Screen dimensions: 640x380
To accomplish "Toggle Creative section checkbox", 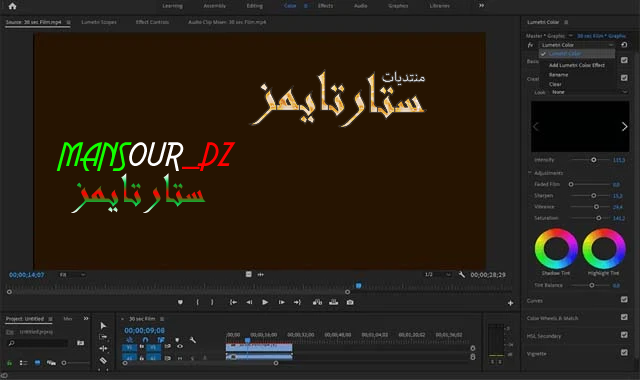I will (624, 78).
